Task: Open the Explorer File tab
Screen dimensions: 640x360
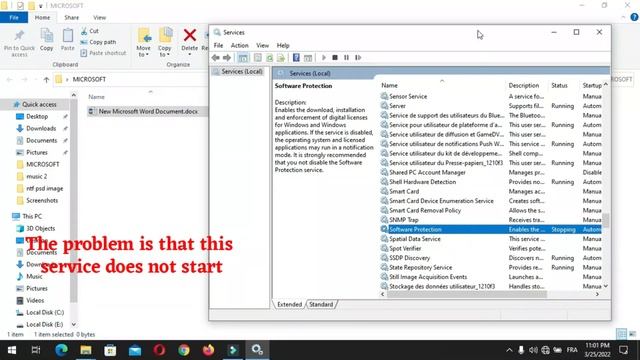Action: click(x=14, y=18)
